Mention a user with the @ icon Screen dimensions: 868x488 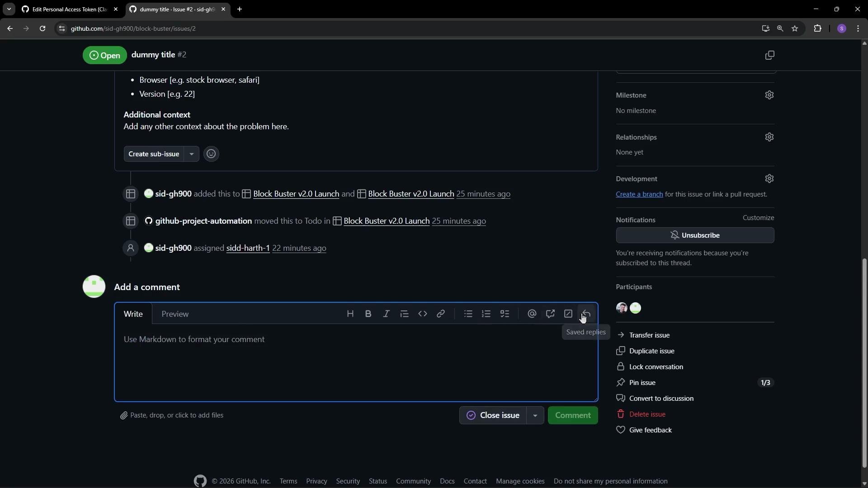pyautogui.click(x=532, y=314)
